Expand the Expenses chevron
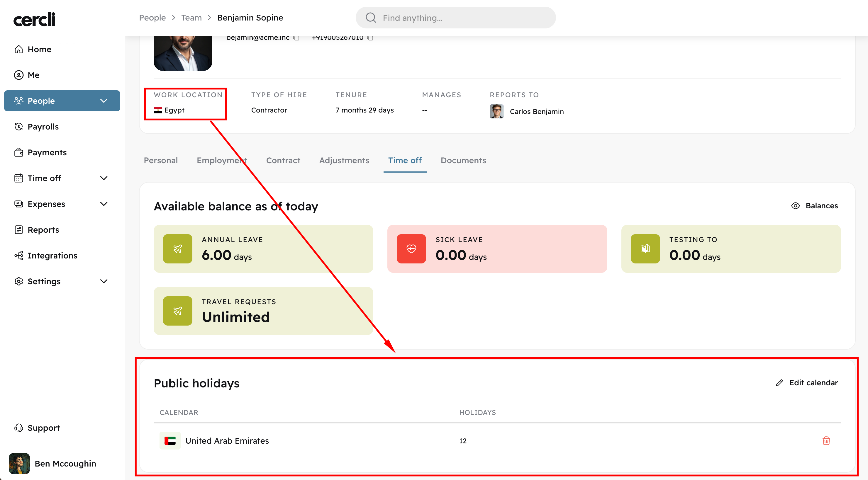This screenshot has width=868, height=480. tap(104, 204)
